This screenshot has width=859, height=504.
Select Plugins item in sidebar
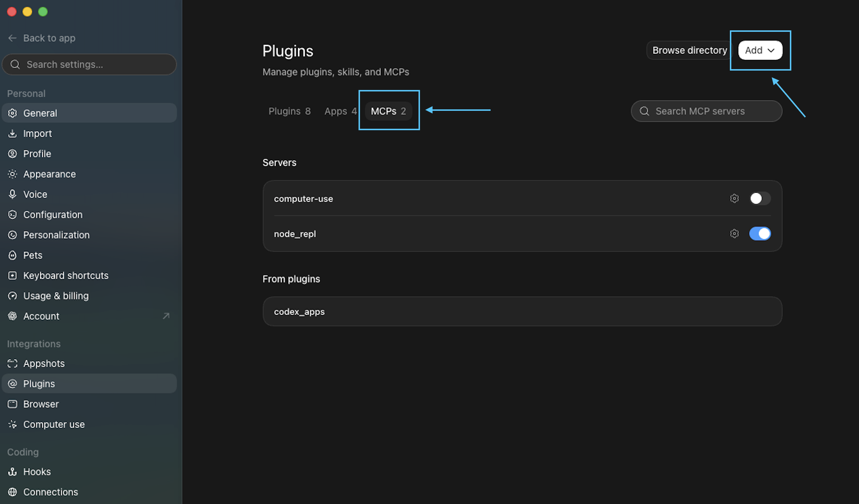(x=89, y=384)
